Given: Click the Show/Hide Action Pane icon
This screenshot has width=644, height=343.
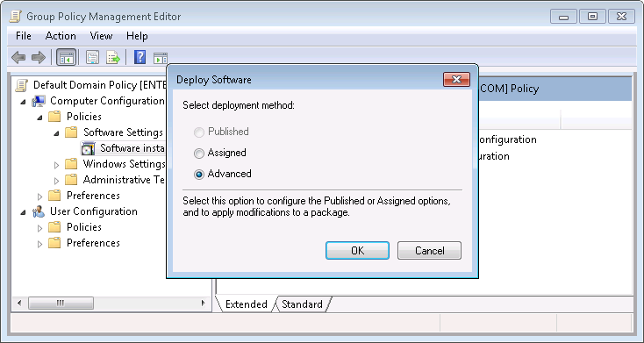Looking at the screenshot, I should (x=161, y=58).
